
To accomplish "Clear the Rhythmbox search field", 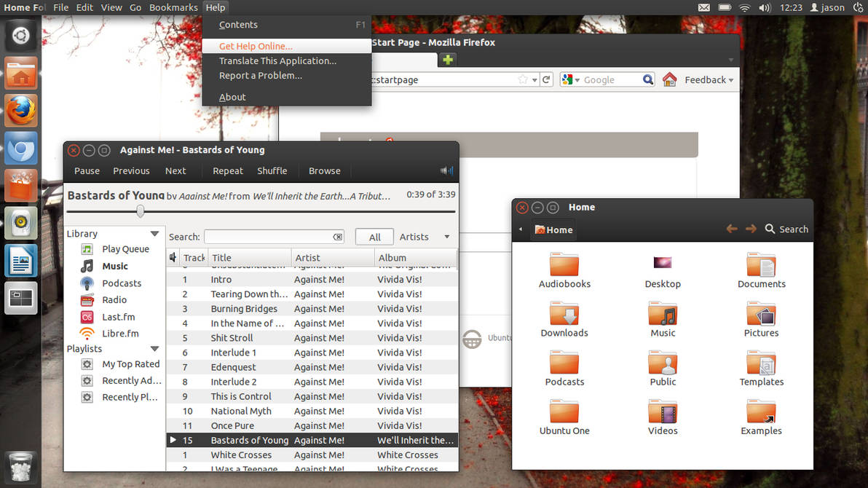I will [x=337, y=237].
